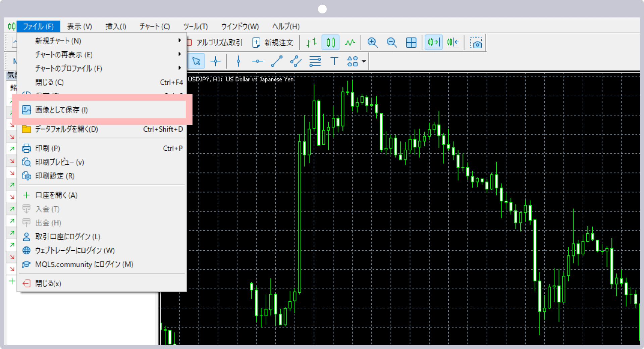
Task: Toggle candlestick chart display mode
Action: [x=330, y=43]
